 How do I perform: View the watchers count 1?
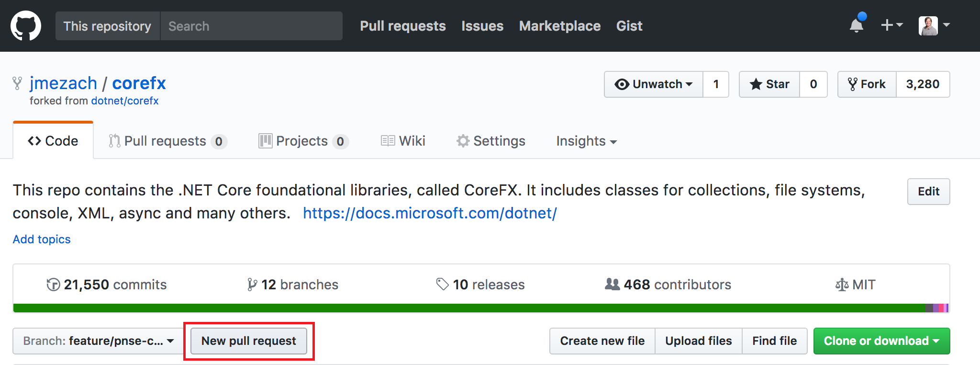(x=716, y=84)
